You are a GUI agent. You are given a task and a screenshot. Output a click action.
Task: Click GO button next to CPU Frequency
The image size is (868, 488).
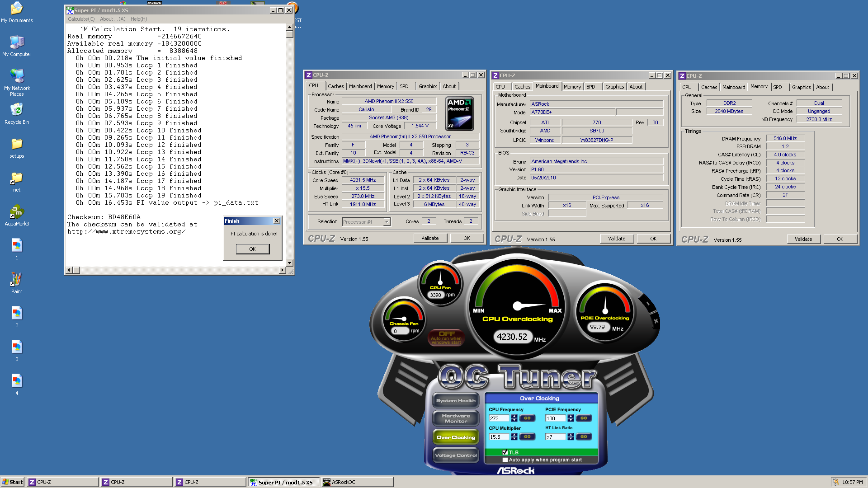[x=527, y=418]
